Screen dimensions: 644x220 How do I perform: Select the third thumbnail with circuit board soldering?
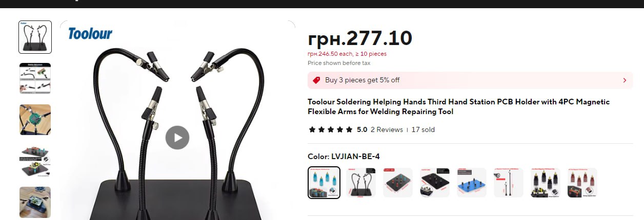35,120
